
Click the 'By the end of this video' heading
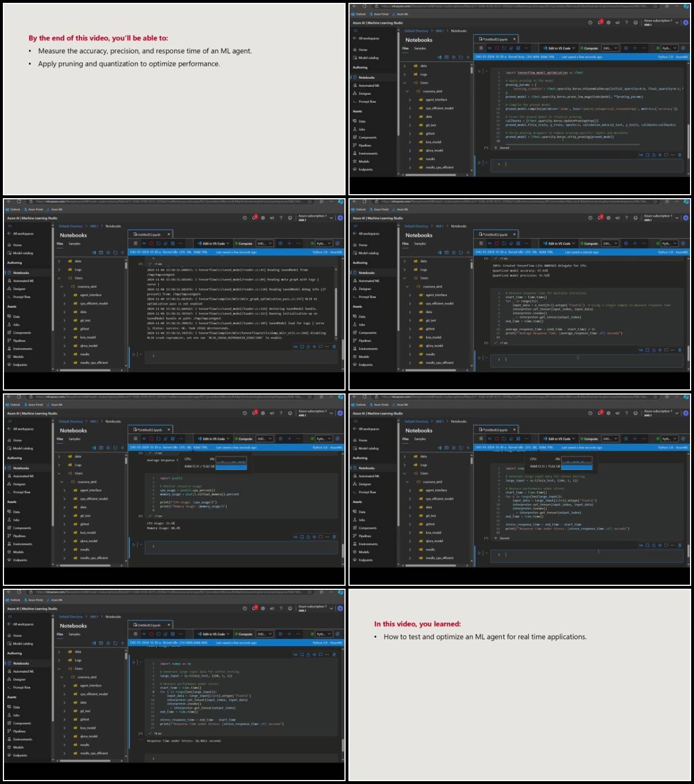pyautogui.click(x=98, y=38)
